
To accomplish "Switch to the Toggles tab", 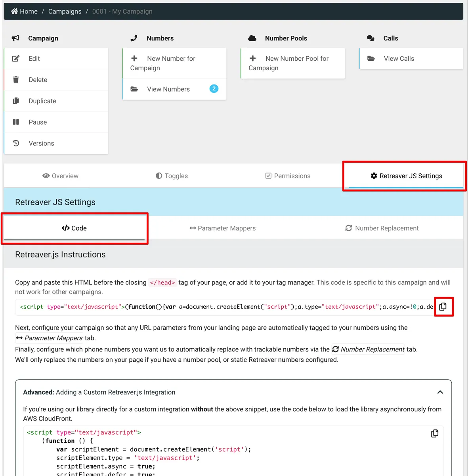I will [172, 176].
